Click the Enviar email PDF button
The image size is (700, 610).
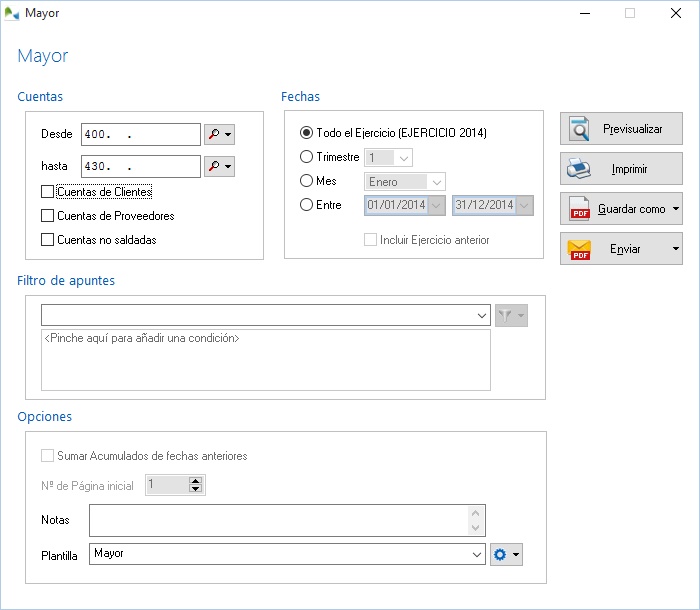coord(612,249)
